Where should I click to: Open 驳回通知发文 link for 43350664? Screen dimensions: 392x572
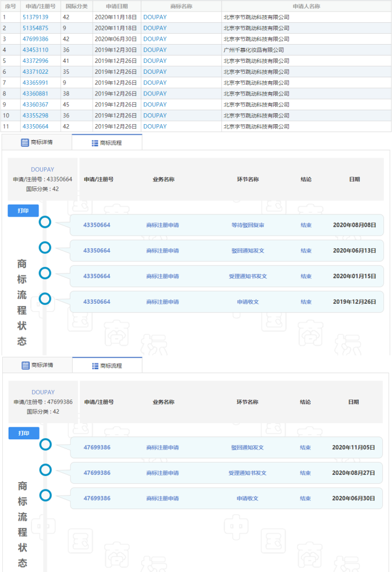(248, 251)
